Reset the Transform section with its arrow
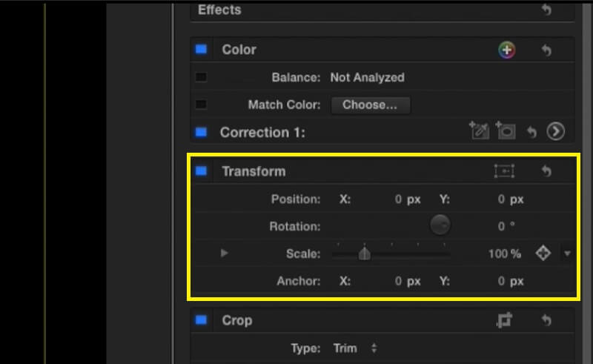This screenshot has width=593, height=364. click(546, 171)
